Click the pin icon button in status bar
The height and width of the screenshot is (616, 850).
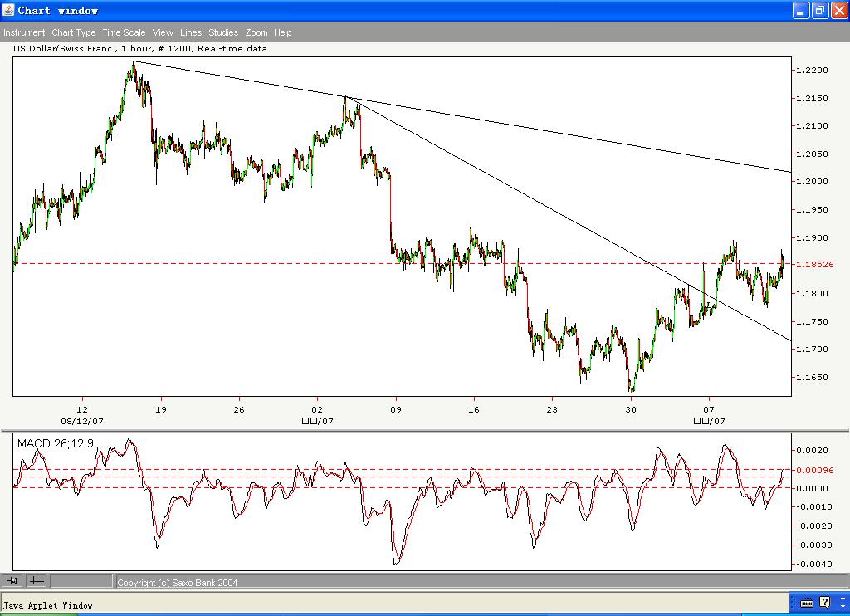[12, 581]
